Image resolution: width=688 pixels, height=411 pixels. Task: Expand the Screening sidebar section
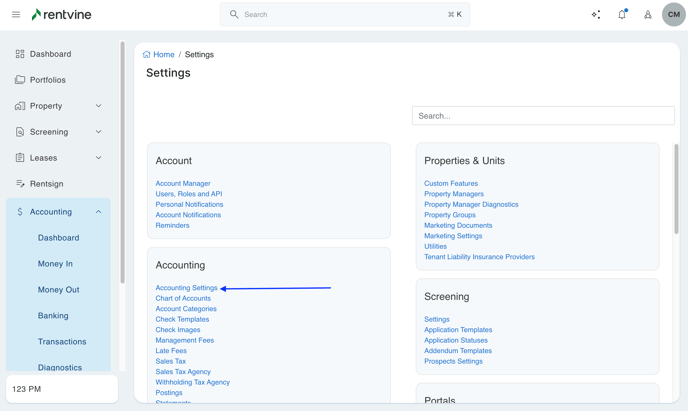click(x=98, y=132)
